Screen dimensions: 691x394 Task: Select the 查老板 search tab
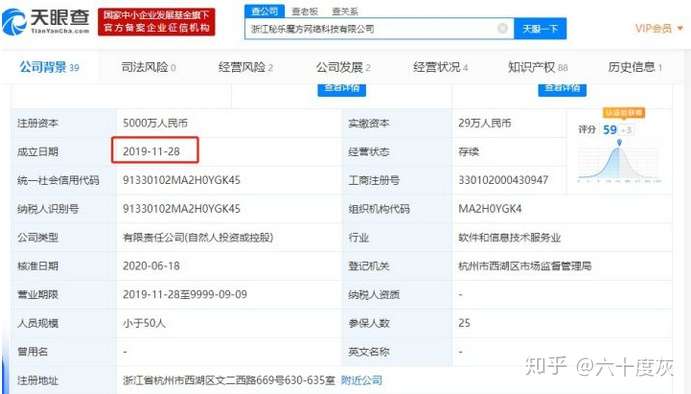(305, 11)
